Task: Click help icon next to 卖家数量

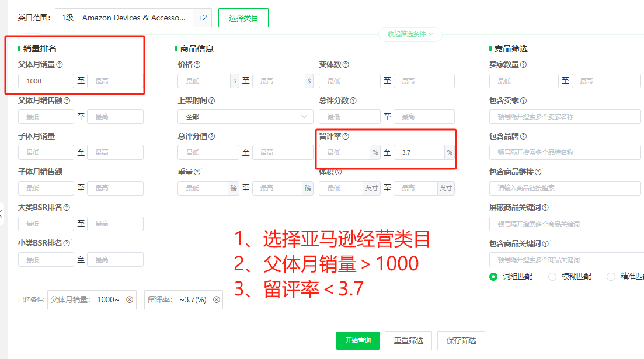Action: pos(523,65)
